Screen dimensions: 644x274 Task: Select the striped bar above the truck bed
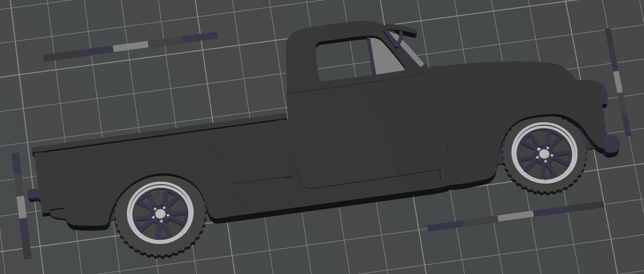pos(130,46)
